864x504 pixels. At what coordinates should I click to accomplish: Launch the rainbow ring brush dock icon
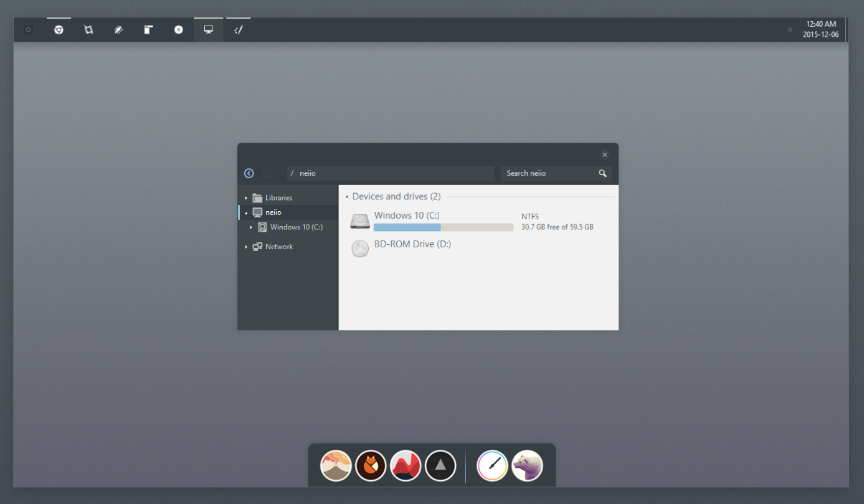pos(492,466)
